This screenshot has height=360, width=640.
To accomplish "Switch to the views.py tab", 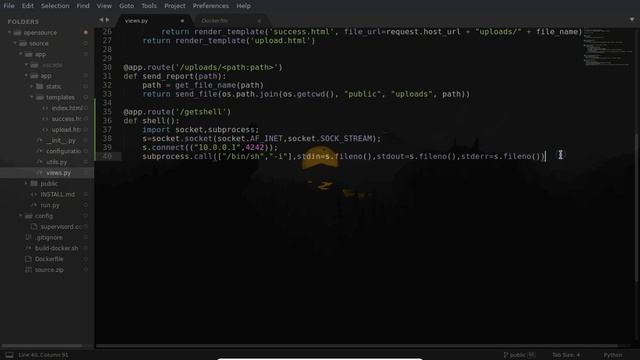I will tap(137, 20).
